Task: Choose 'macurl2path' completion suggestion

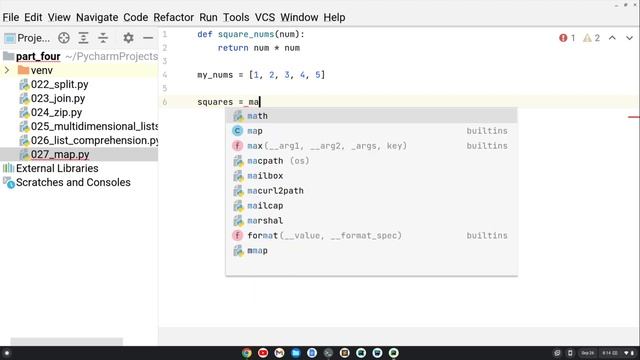Action: [371, 191]
